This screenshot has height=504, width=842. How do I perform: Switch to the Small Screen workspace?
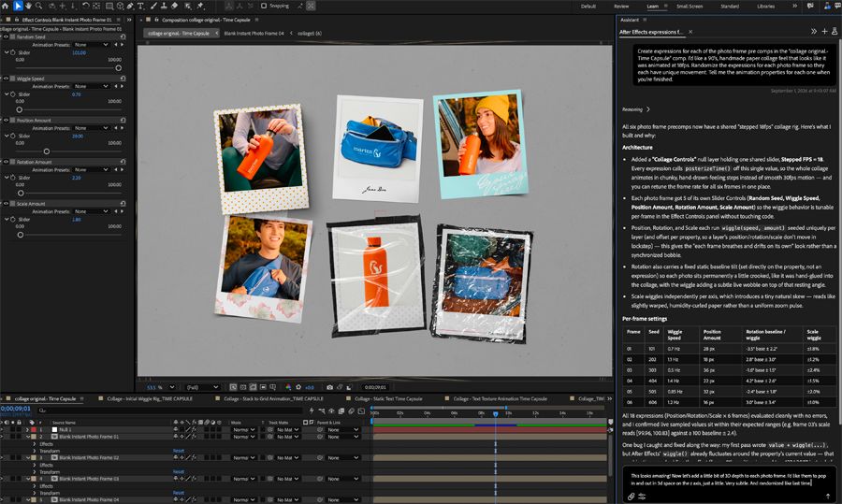(690, 6)
